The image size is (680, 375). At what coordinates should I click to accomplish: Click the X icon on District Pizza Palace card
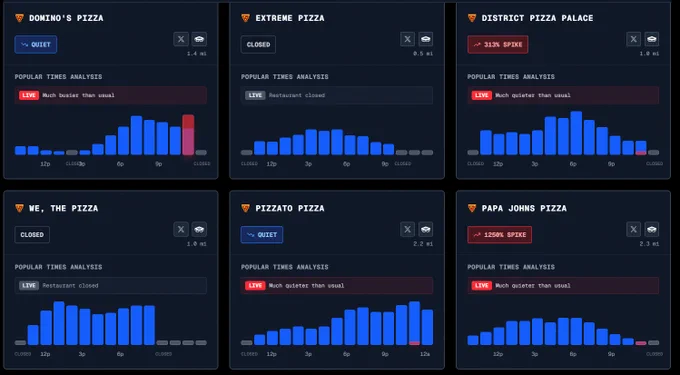pos(634,39)
